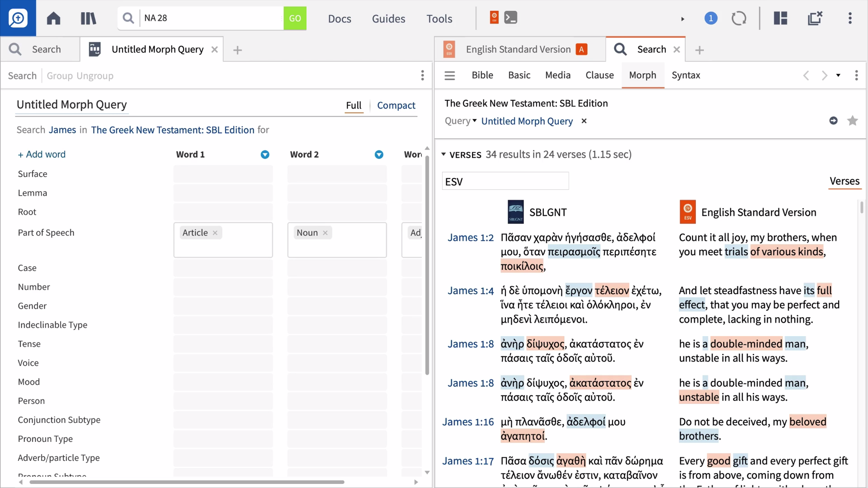Click the ESV translation input field
The height and width of the screenshot is (488, 868).
[505, 181]
